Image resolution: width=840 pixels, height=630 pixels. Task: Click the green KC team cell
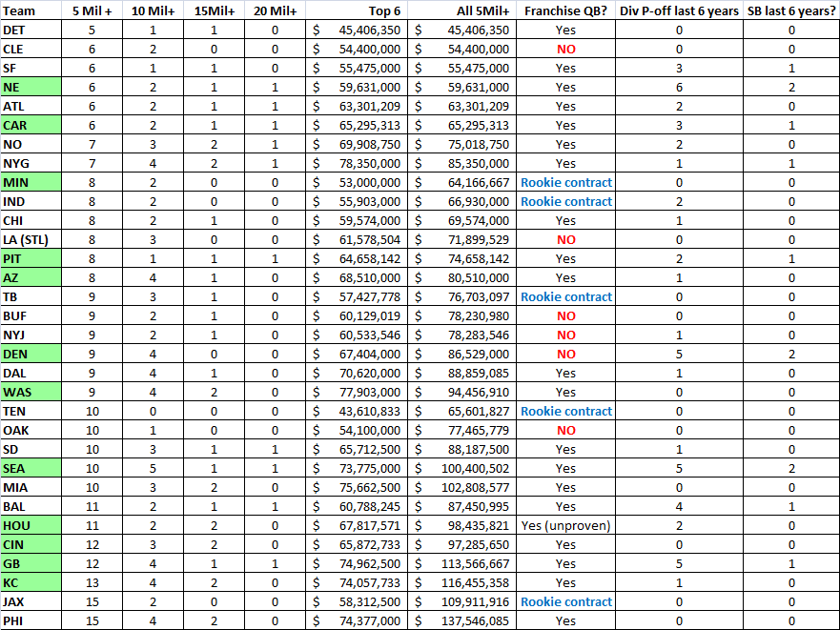pyautogui.click(x=31, y=583)
